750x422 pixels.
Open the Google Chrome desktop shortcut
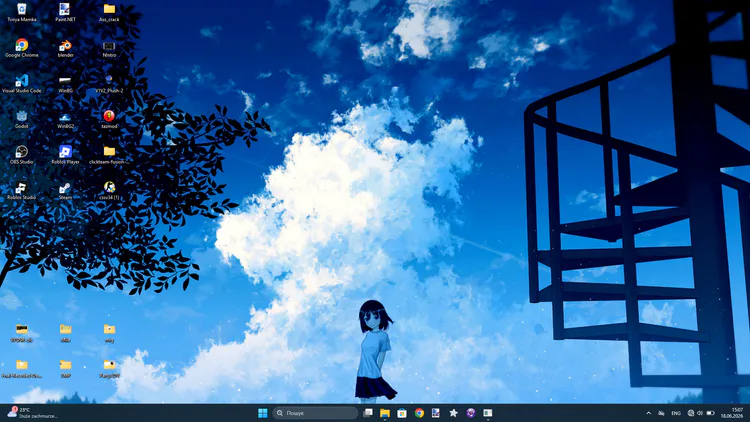point(22,48)
